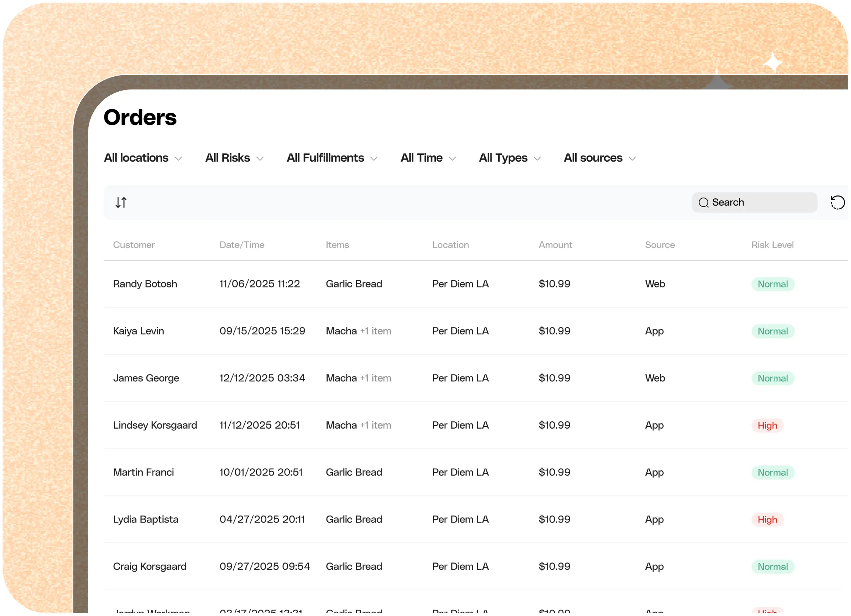Image resolution: width=851 pixels, height=616 pixels.
Task: Click the Date/Time column header
Action: [x=242, y=245]
